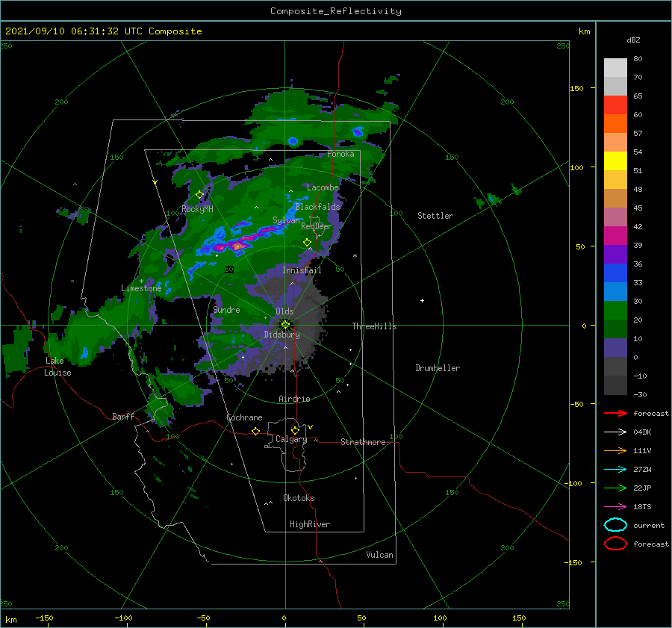Select the magenta 39-42 dBZ swatch
This screenshot has height=628, width=672.
tap(615, 236)
